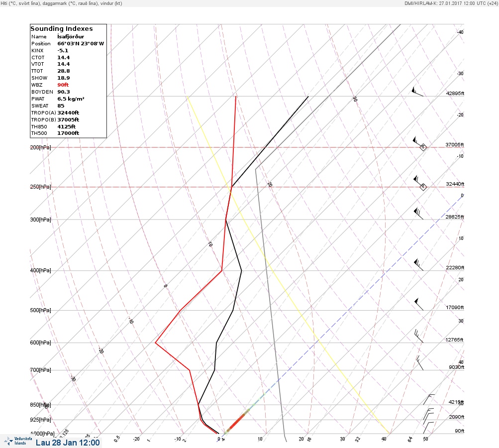Select the wind barb at 4215ft
The image size is (499, 448).
(429, 399)
